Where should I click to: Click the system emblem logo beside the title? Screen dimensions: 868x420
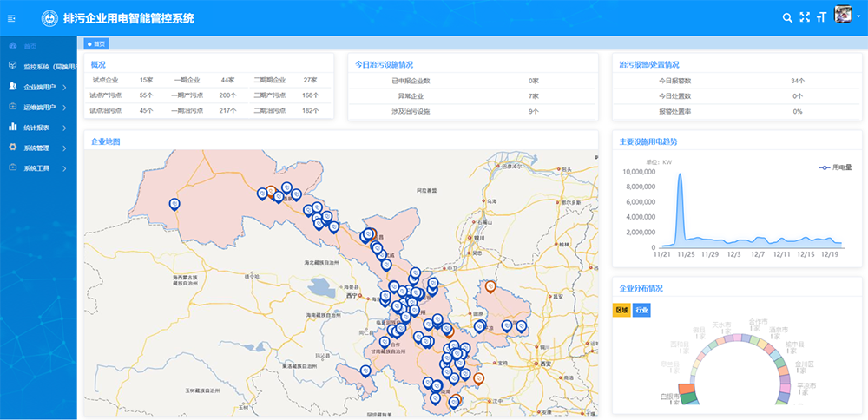pos(49,17)
